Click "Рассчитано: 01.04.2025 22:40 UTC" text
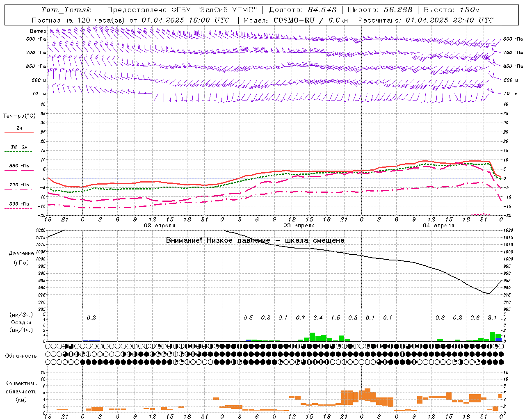Image resolution: width=525 pixels, height=420 pixels. [426, 20]
